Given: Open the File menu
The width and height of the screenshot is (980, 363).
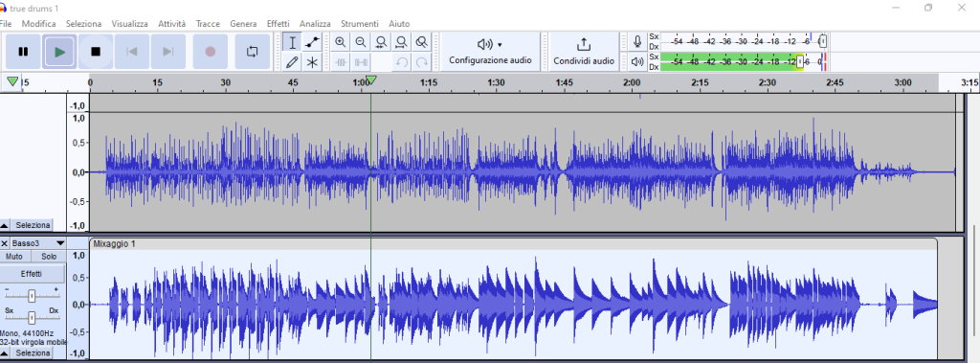Looking at the screenshot, I should tap(6, 24).
